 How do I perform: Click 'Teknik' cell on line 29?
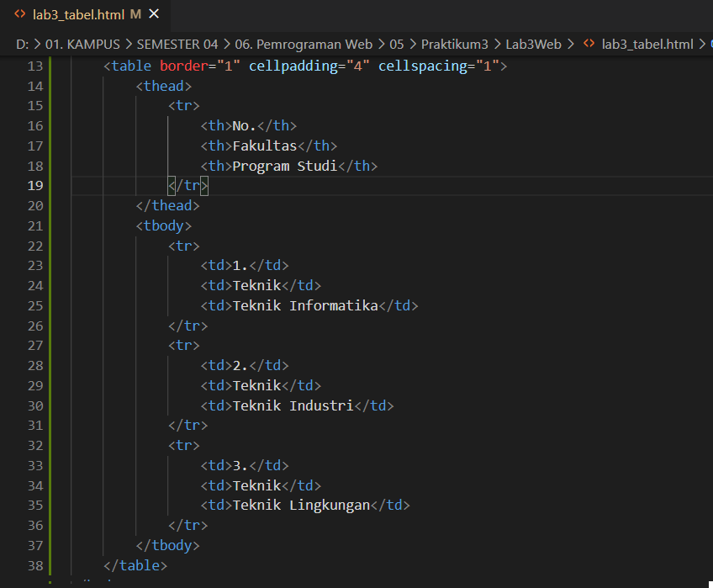[x=257, y=385]
